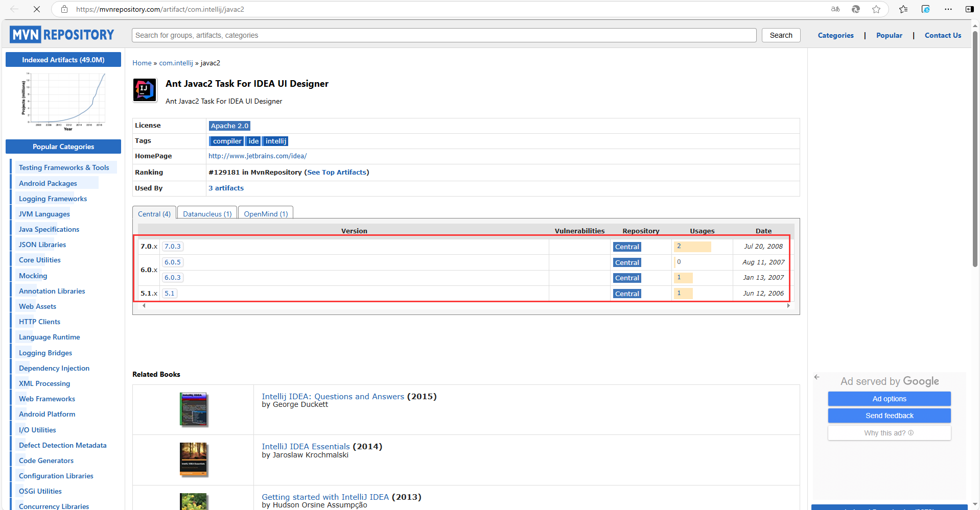This screenshot has height=510, width=980.
Task: Click Ad options button
Action: tap(889, 399)
